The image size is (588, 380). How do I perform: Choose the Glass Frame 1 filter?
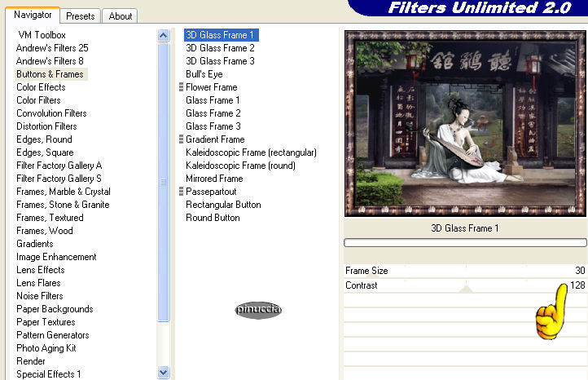pyautogui.click(x=213, y=100)
